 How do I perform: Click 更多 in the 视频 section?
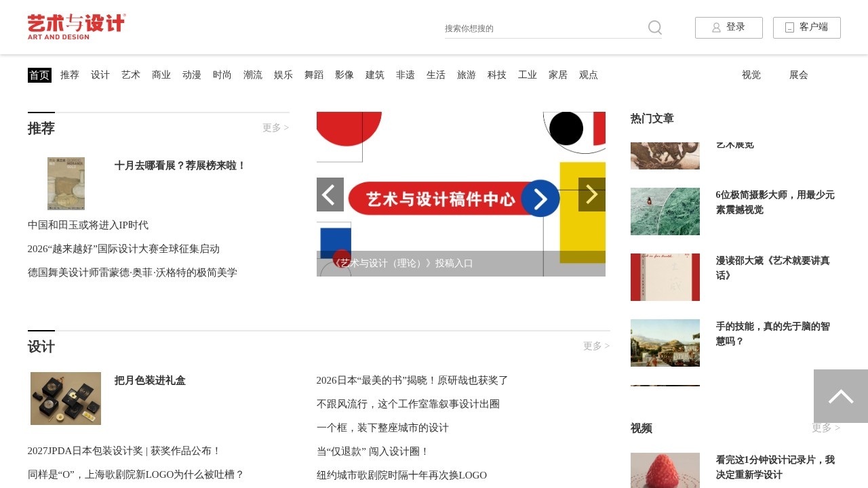(826, 428)
